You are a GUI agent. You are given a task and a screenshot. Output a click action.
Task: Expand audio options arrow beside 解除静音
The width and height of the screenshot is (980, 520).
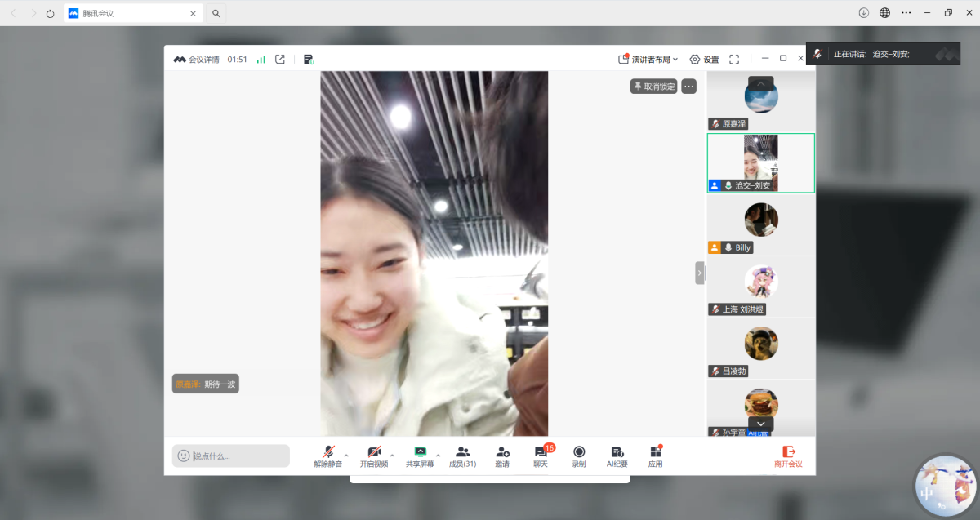(345, 455)
